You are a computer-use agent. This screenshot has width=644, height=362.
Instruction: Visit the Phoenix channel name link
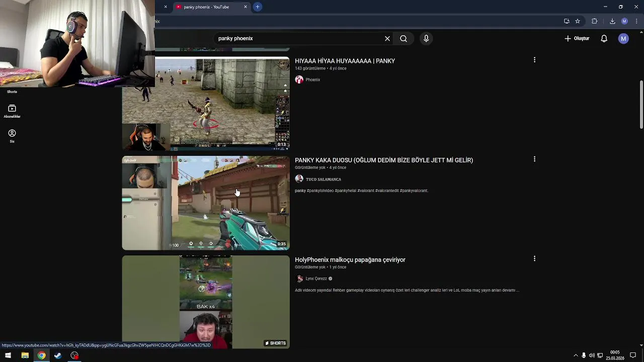[312, 80]
